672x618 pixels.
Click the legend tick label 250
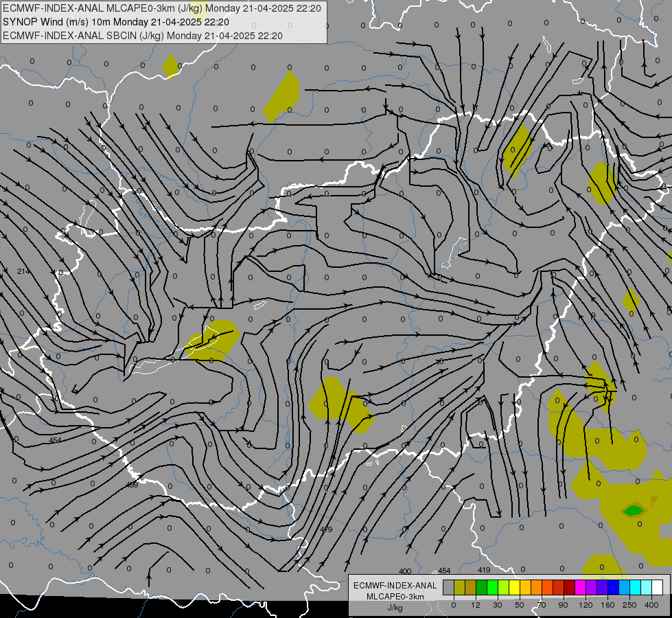click(x=629, y=605)
